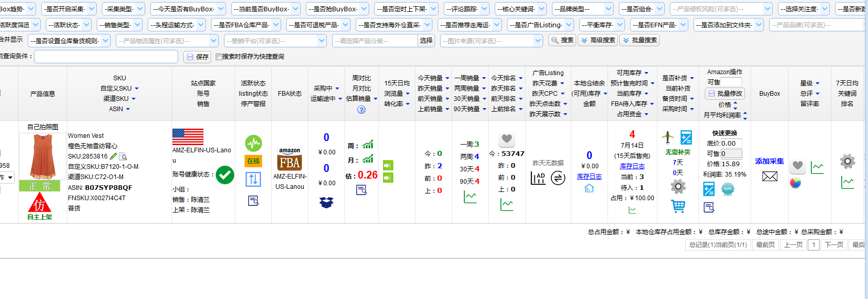
Task: Click the blue question mark help icon
Action: (361, 110)
